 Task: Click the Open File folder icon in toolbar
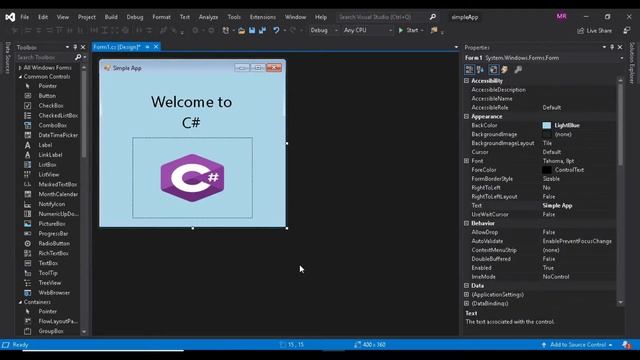242,30
